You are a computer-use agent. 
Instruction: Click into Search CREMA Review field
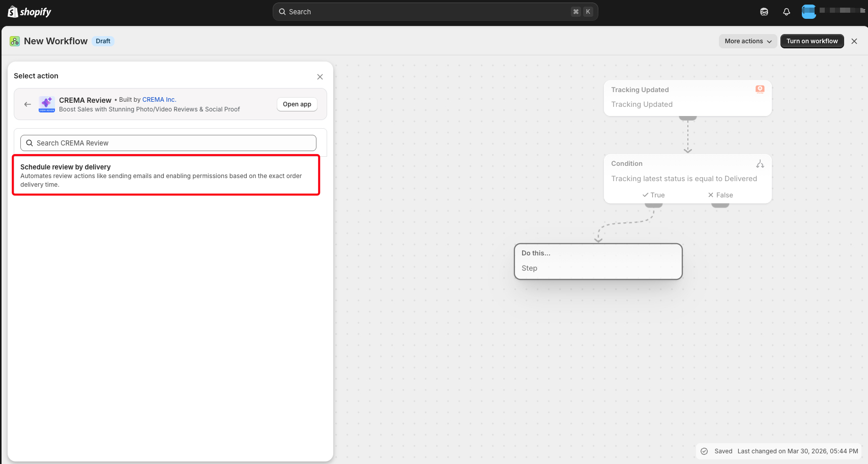[168, 143]
